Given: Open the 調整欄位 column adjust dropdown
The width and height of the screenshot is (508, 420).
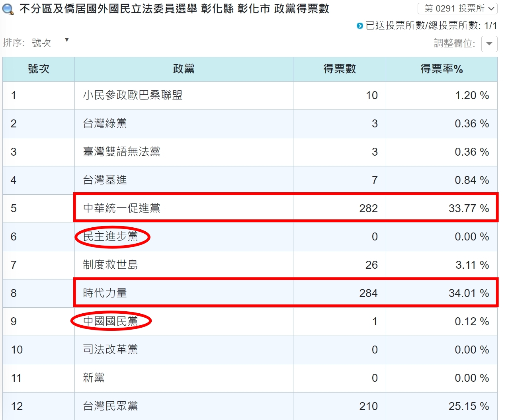Looking at the screenshot, I should (489, 44).
